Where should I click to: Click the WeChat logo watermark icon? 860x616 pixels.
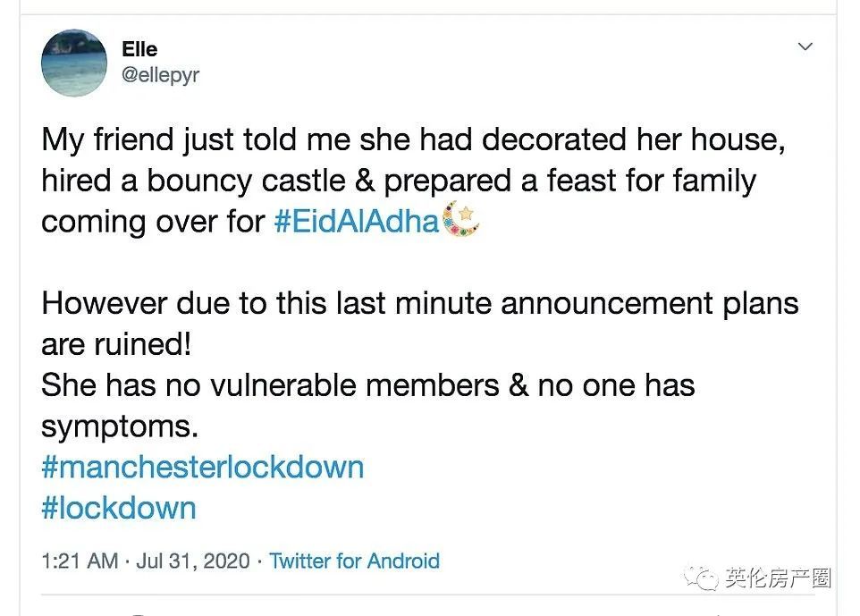tap(702, 578)
